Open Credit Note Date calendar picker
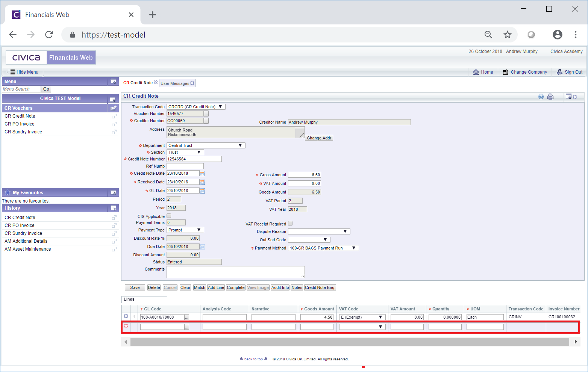The height and width of the screenshot is (372, 588). tap(202, 174)
